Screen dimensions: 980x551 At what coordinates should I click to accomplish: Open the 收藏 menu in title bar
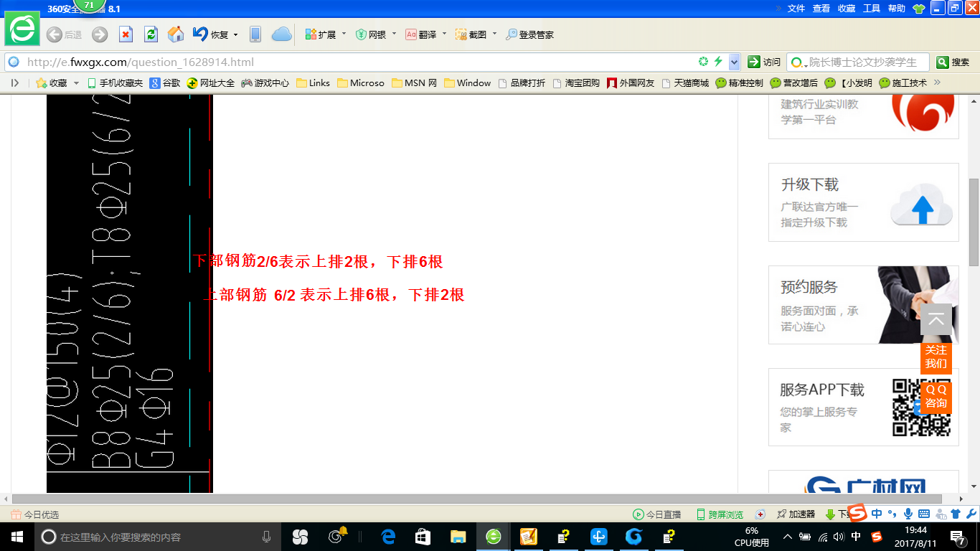point(847,9)
